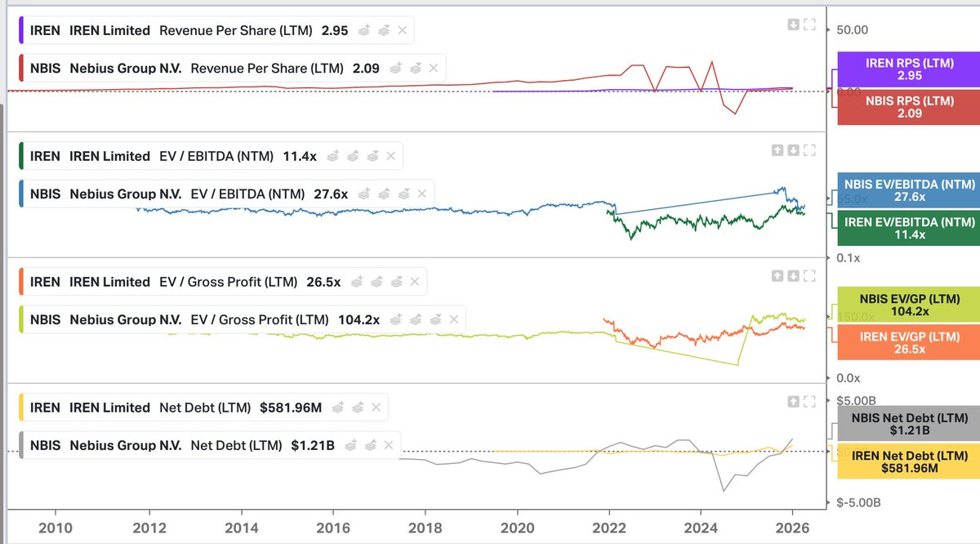Click the 2018 year label on time axis

pyautogui.click(x=425, y=527)
